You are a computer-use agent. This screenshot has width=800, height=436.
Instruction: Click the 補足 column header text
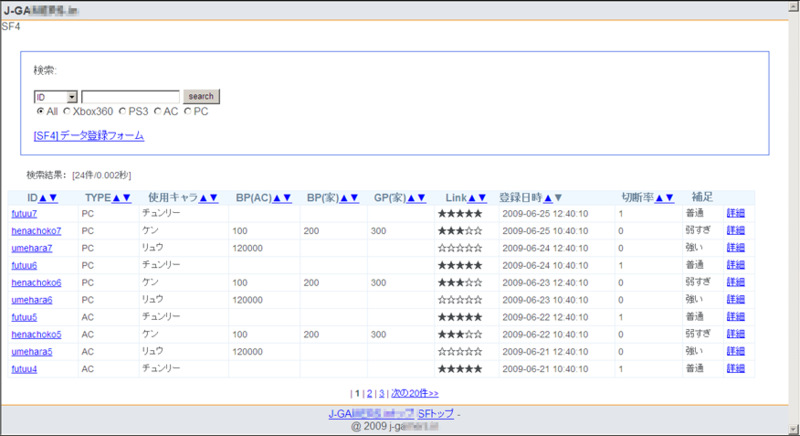coord(702,197)
